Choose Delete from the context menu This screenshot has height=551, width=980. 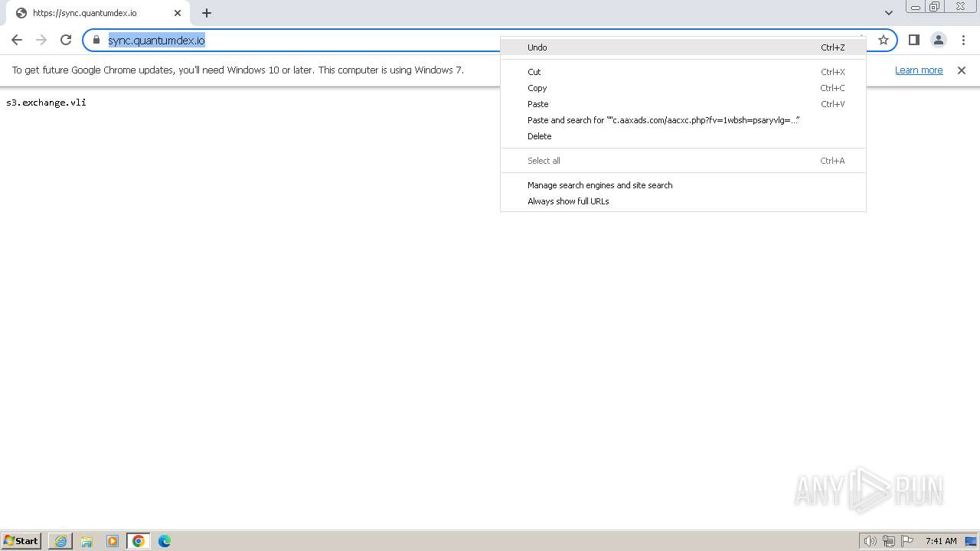pos(683,136)
